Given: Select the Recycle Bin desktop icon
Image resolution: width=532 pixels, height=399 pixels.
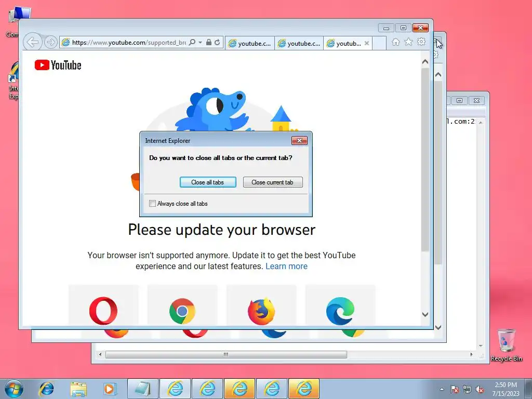Looking at the screenshot, I should tap(506, 345).
